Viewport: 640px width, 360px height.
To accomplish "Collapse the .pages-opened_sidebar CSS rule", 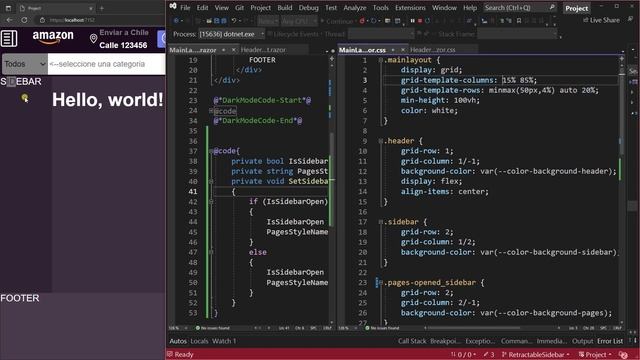I will 380,282.
